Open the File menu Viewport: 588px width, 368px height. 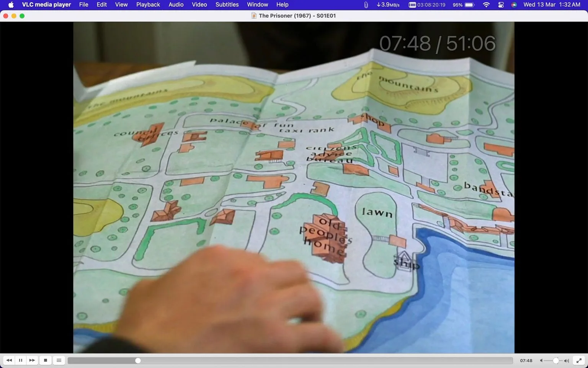(x=83, y=5)
